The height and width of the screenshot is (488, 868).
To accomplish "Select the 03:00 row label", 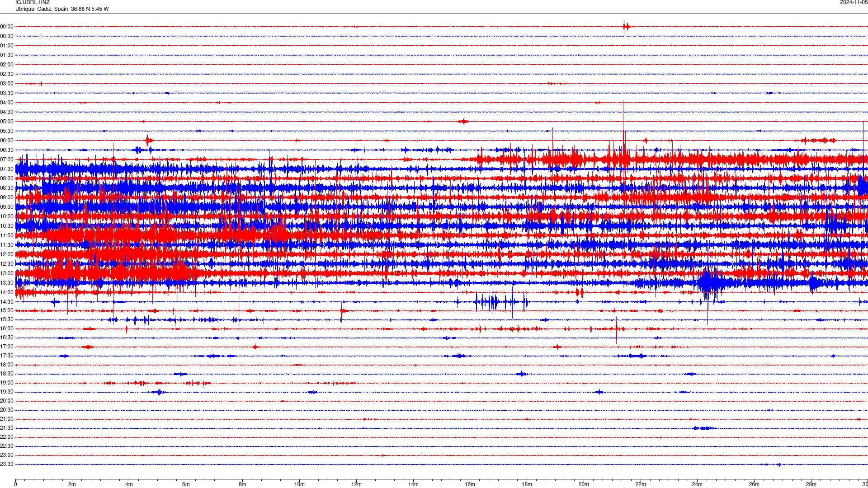I will point(7,84).
